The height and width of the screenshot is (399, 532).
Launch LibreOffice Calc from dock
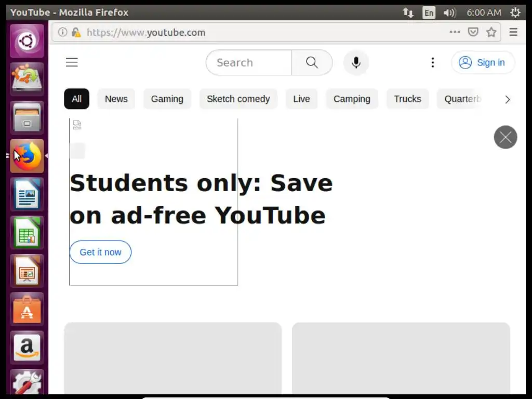(27, 232)
